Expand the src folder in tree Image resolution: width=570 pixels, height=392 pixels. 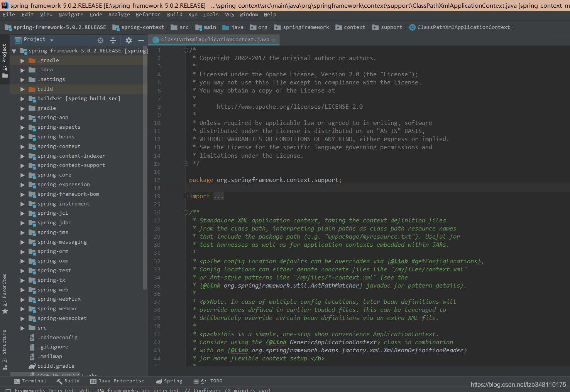pos(22,328)
